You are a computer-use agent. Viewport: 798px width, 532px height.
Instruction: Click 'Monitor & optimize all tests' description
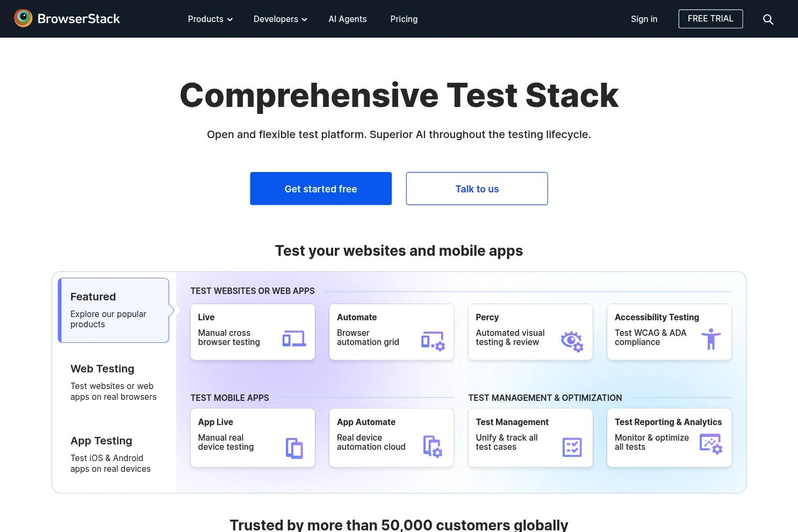click(652, 442)
